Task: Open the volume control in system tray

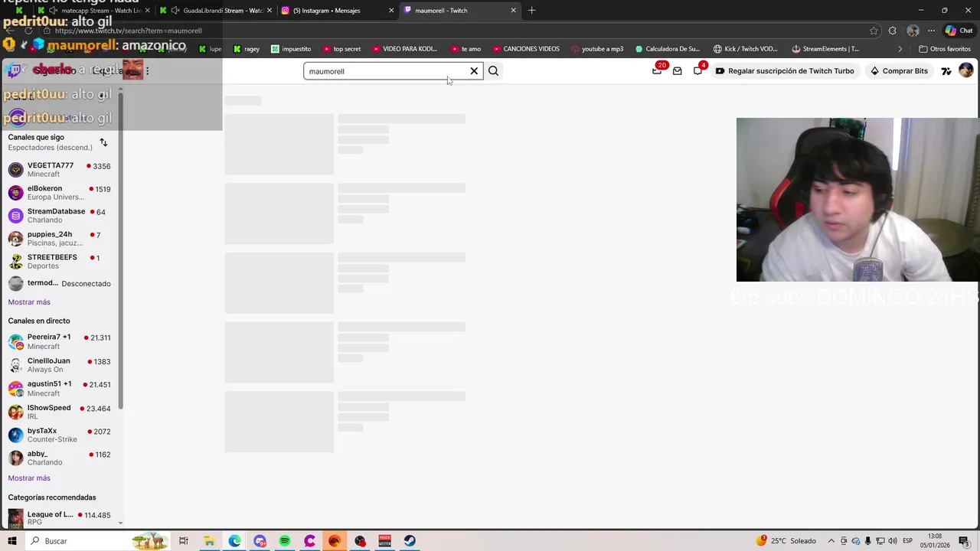Action: pyautogui.click(x=893, y=541)
